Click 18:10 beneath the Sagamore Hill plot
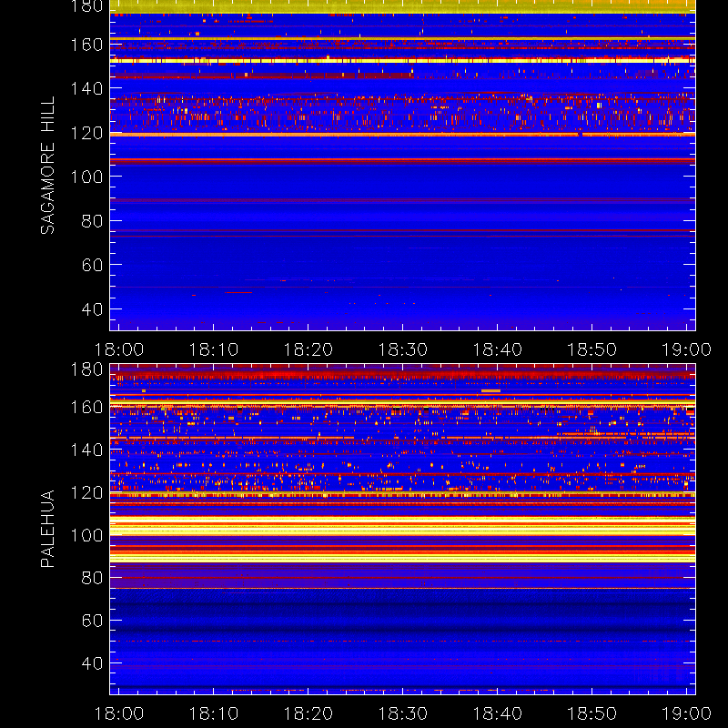Image resolution: width=728 pixels, height=728 pixels. pyautogui.click(x=213, y=349)
